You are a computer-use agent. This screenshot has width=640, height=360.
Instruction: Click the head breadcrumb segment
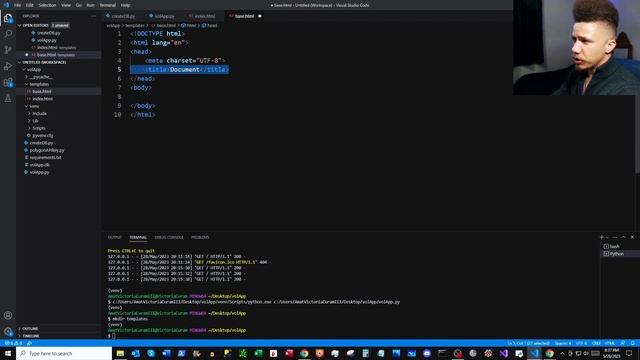point(209,25)
